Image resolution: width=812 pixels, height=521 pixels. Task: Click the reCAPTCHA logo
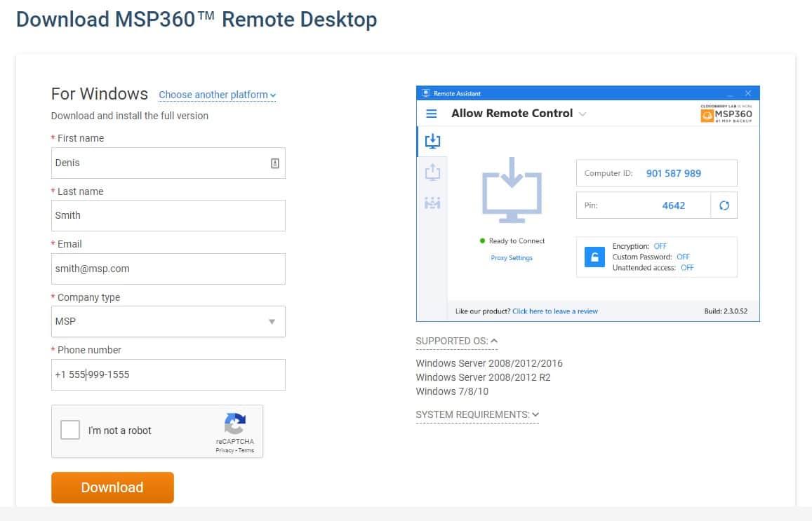coord(235,424)
